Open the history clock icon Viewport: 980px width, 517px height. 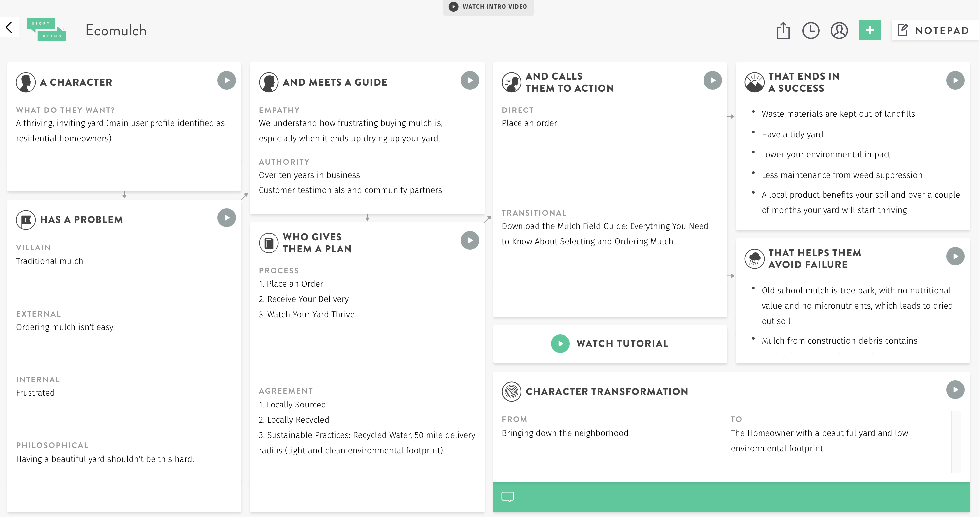pyautogui.click(x=811, y=31)
